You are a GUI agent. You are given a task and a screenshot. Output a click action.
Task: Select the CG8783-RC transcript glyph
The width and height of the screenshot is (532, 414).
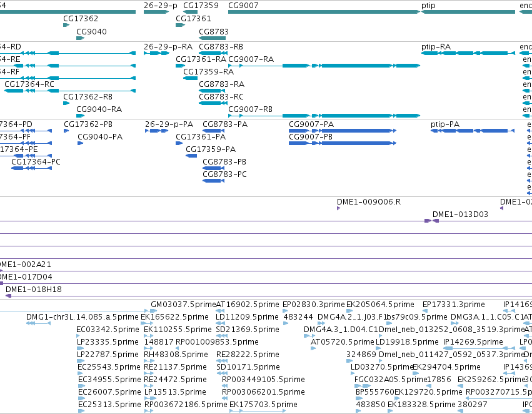[212, 103]
